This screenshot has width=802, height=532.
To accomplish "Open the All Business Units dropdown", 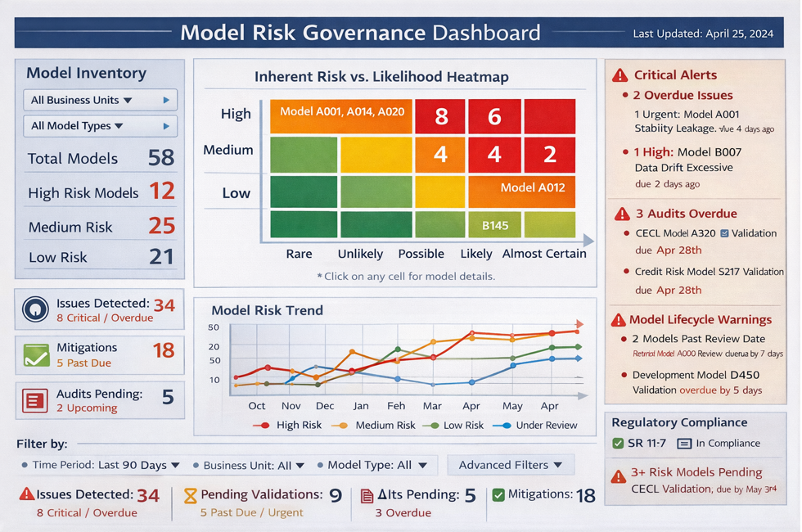I will [x=100, y=100].
